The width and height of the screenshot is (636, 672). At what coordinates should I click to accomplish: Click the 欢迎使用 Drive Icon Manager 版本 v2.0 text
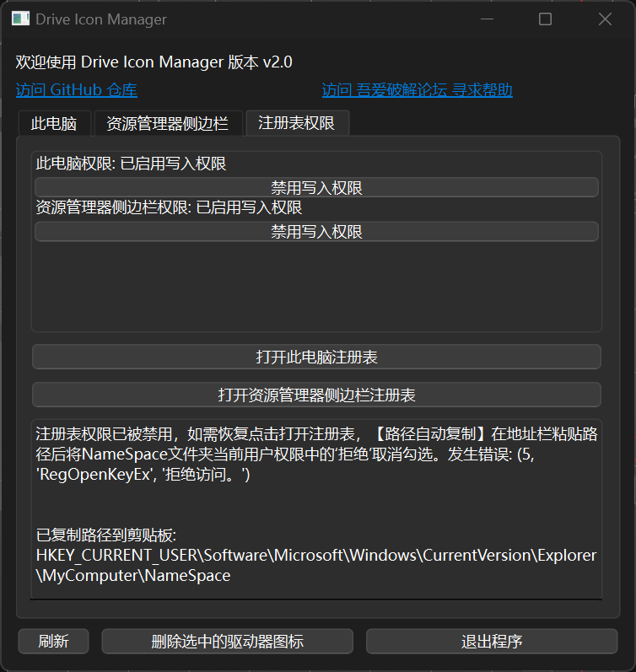pos(154,62)
